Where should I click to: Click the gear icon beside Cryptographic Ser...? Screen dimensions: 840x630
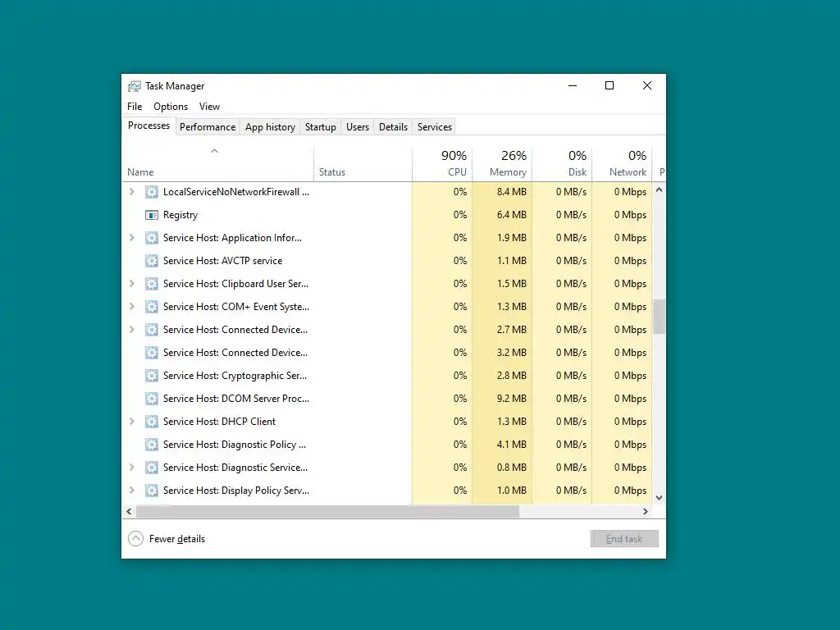tap(152, 376)
